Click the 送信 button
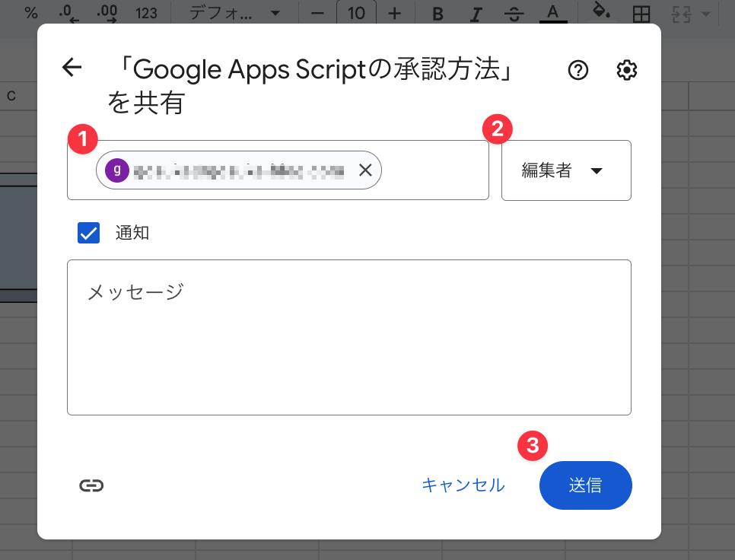Screen dimensions: 735x560 coord(585,485)
